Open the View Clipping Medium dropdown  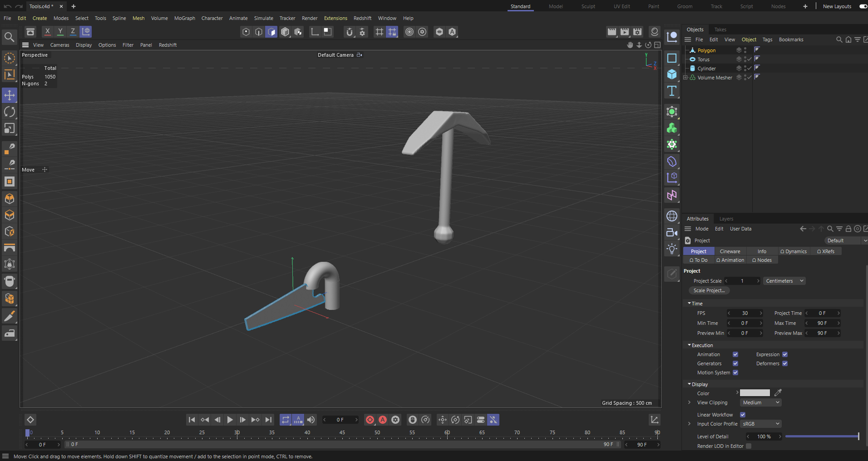point(760,402)
